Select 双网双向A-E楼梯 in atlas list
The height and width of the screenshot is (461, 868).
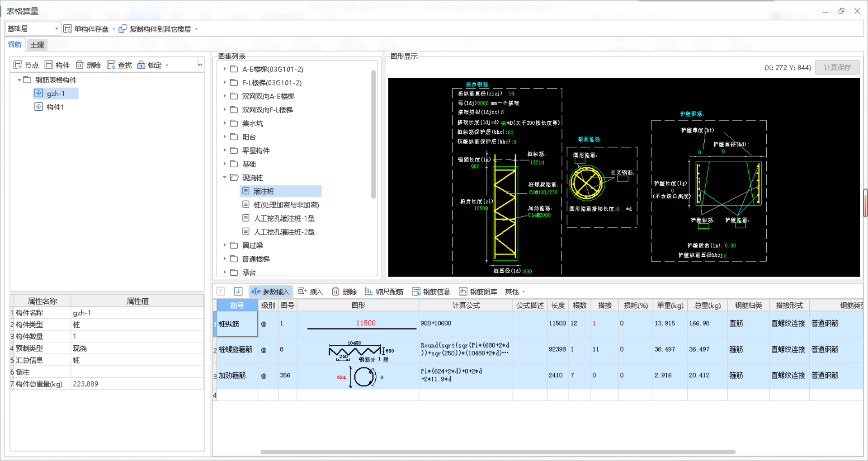click(x=268, y=96)
